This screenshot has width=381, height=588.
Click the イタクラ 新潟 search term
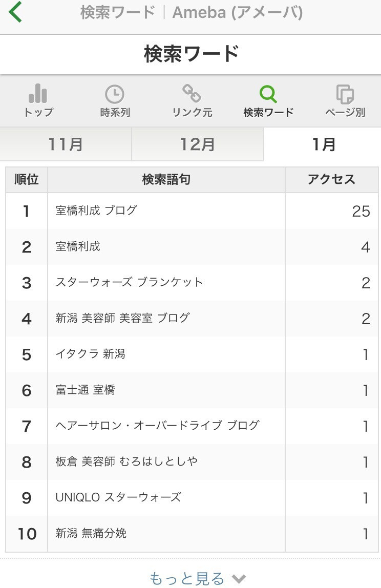point(90,354)
